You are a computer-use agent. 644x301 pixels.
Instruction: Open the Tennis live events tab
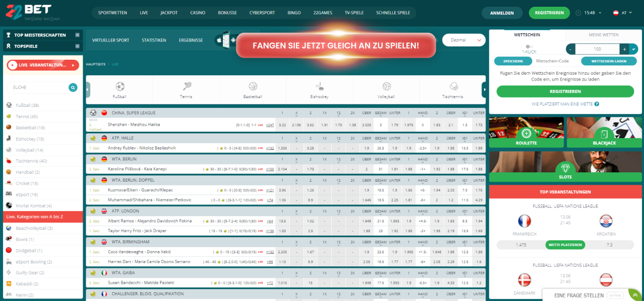(186, 88)
